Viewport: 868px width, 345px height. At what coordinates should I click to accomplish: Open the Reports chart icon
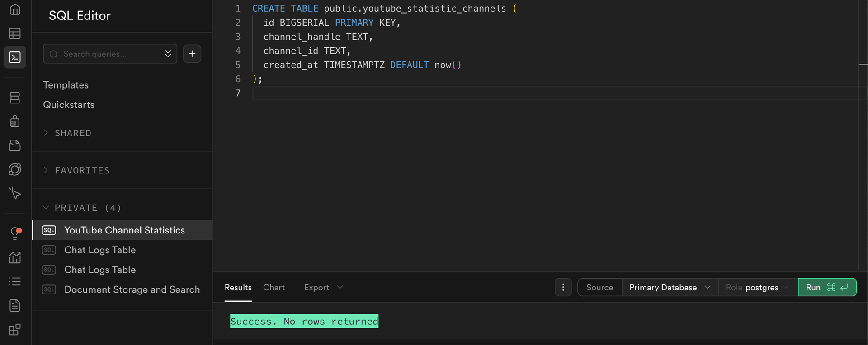click(15, 257)
